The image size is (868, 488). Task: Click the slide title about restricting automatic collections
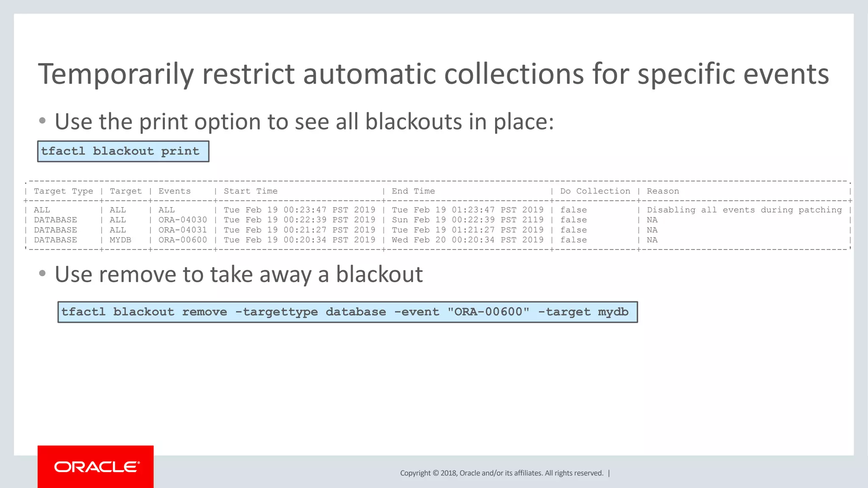pos(433,74)
